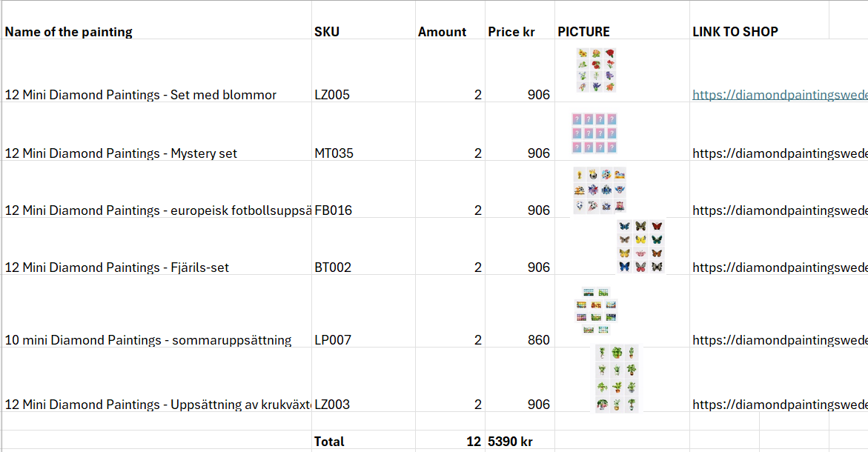
Task: Select the SKU cell BT002
Action: [333, 267]
